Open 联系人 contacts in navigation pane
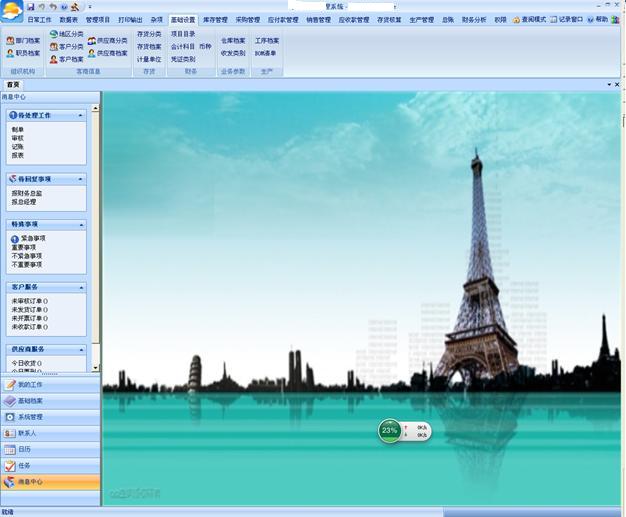The image size is (626, 517). [x=50, y=433]
